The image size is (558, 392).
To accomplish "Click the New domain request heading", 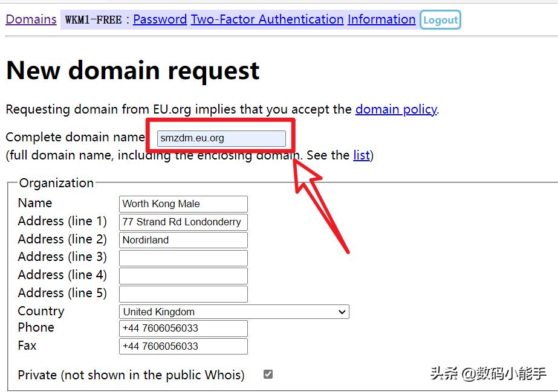I will coord(132,71).
